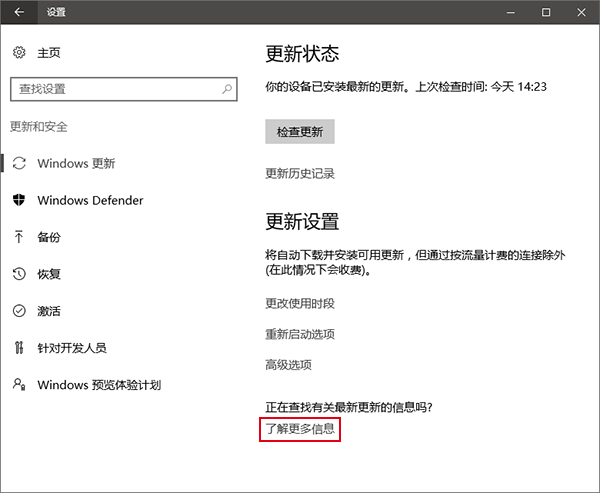The height and width of the screenshot is (493, 600).
Task: Click 正在查找有关最新更新的信息吗 text
Action: (349, 407)
